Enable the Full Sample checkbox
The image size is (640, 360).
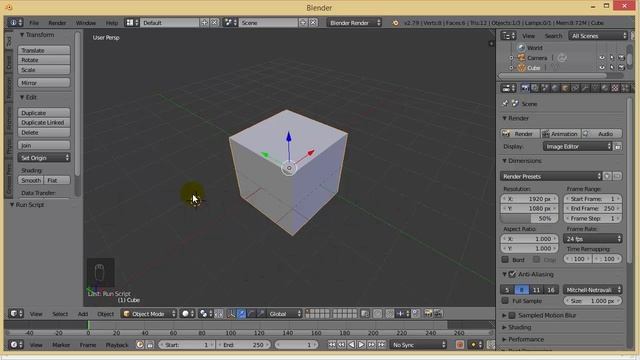[x=505, y=301]
